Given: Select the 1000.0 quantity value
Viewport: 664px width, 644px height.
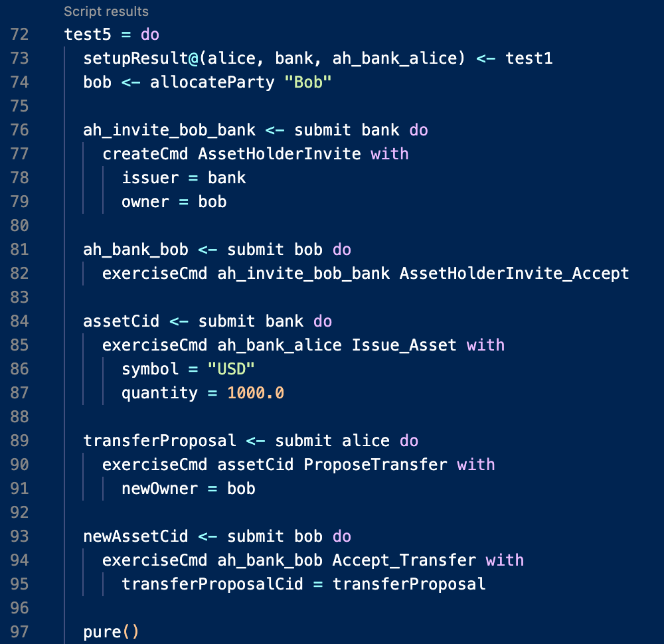Looking at the screenshot, I should pos(256,393).
